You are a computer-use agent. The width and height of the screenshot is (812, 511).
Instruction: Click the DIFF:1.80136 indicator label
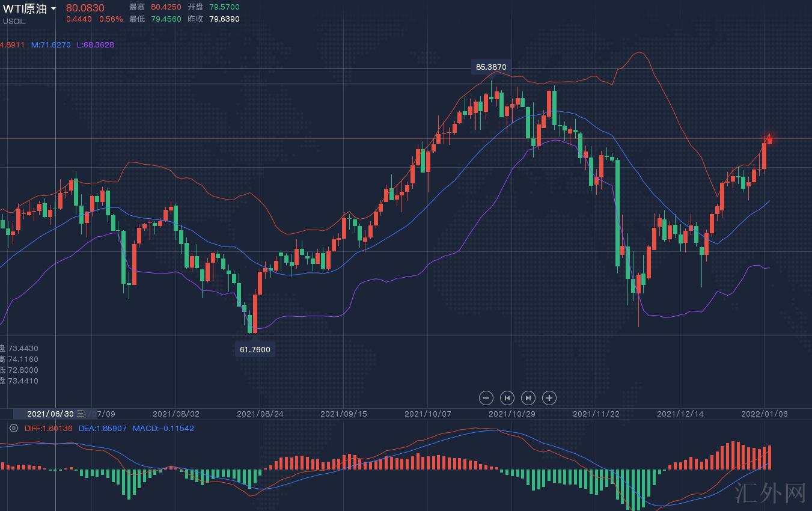48,429
